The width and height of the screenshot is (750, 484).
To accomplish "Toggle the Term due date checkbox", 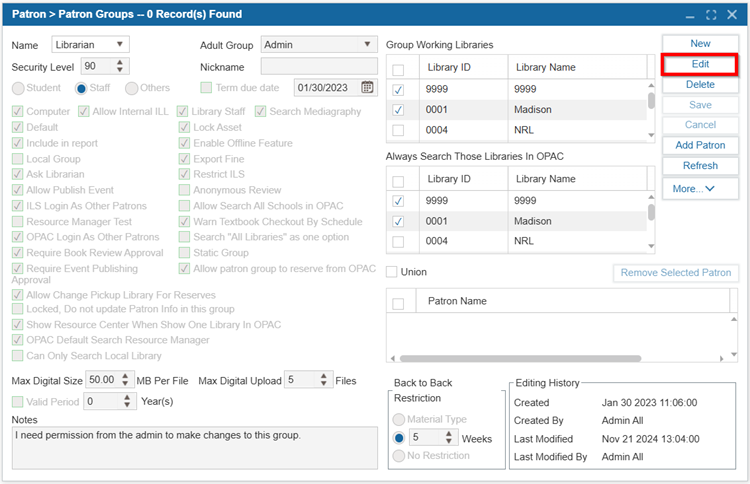I will (x=206, y=88).
